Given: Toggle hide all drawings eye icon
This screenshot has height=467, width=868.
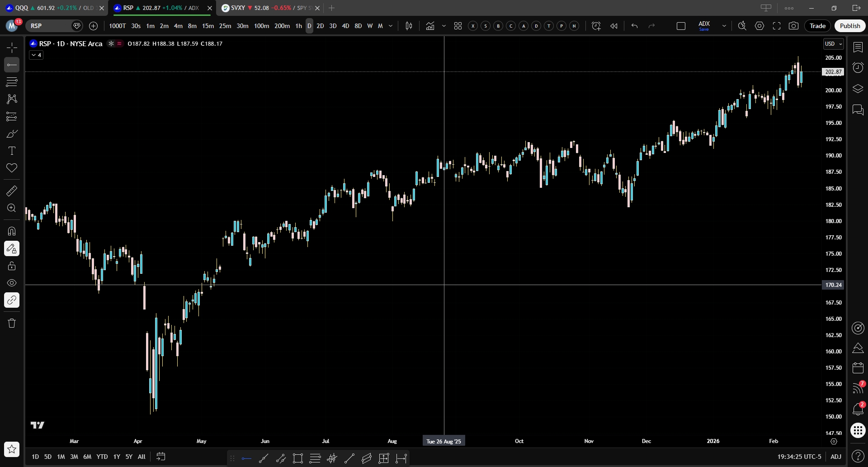Looking at the screenshot, I should [12, 283].
